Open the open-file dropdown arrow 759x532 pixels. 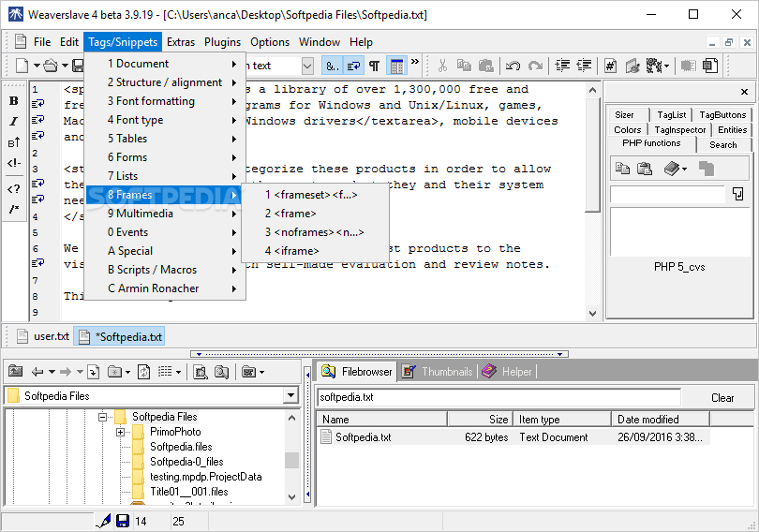click(x=65, y=66)
